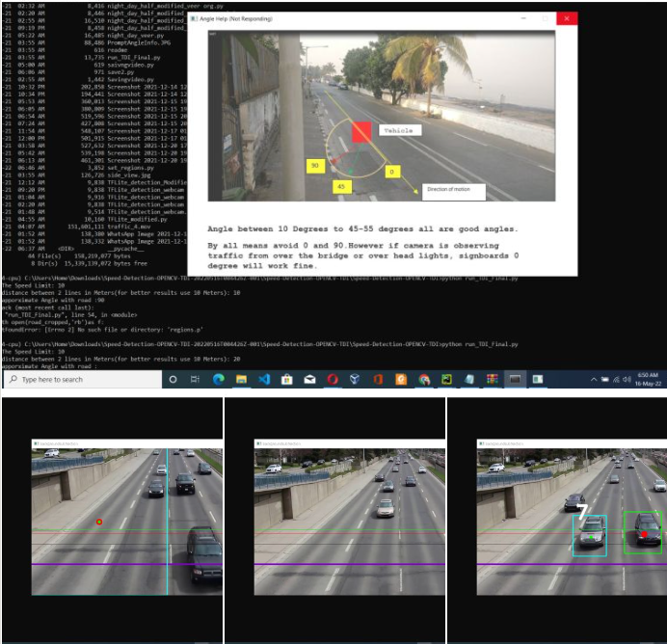Viewport: 667px width, 644px height.
Task: Click the Angle Help window title icon
Action: pos(194,18)
